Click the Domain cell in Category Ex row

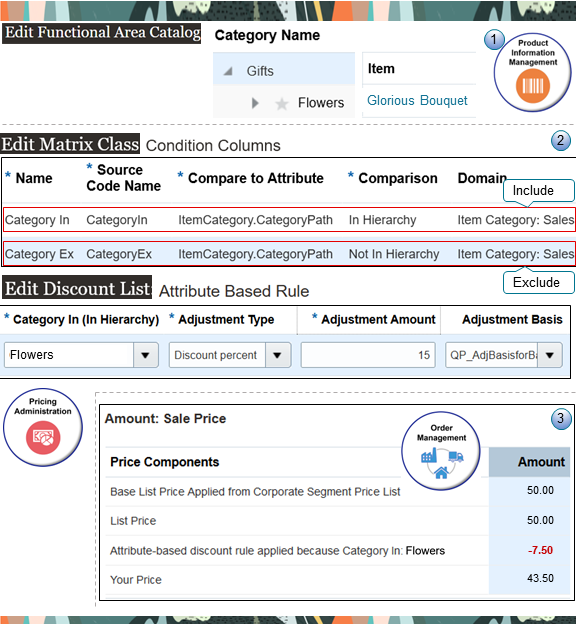pyautogui.click(x=515, y=254)
